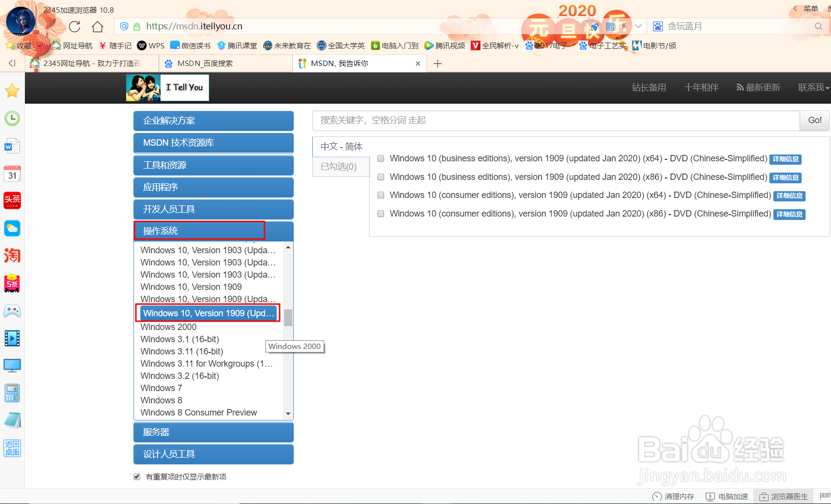Expand MSDN 技术资源库 category
The width and height of the screenshot is (831, 504).
click(214, 143)
